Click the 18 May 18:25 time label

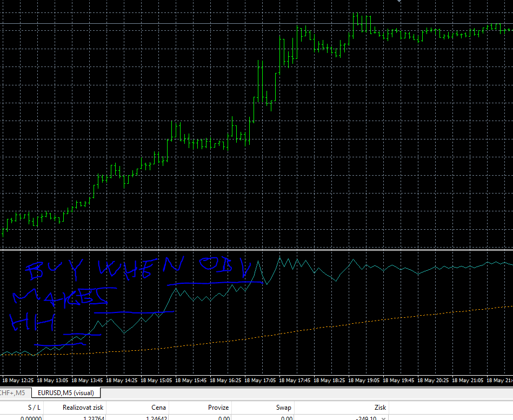pos(329,381)
